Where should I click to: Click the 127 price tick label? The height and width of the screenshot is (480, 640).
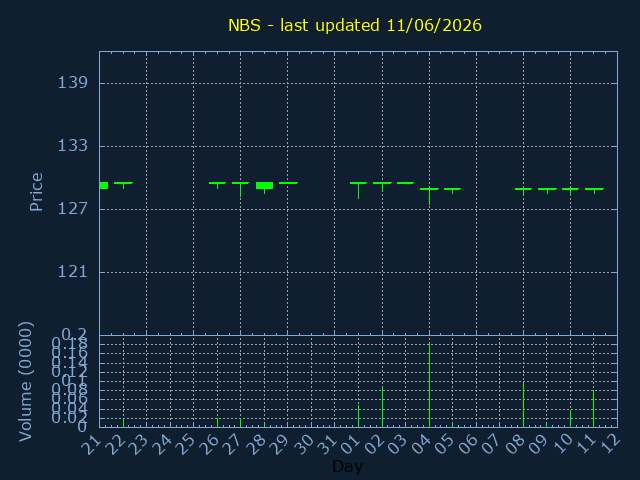73,209
